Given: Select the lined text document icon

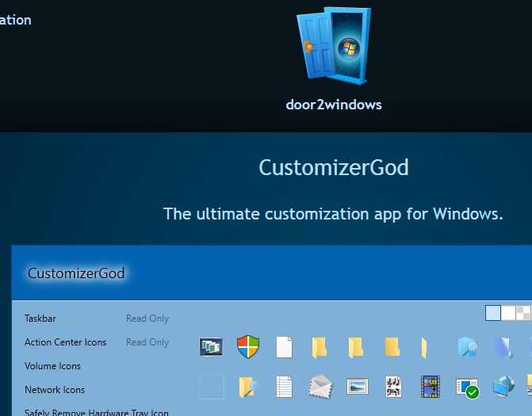Looking at the screenshot, I should [284, 387].
